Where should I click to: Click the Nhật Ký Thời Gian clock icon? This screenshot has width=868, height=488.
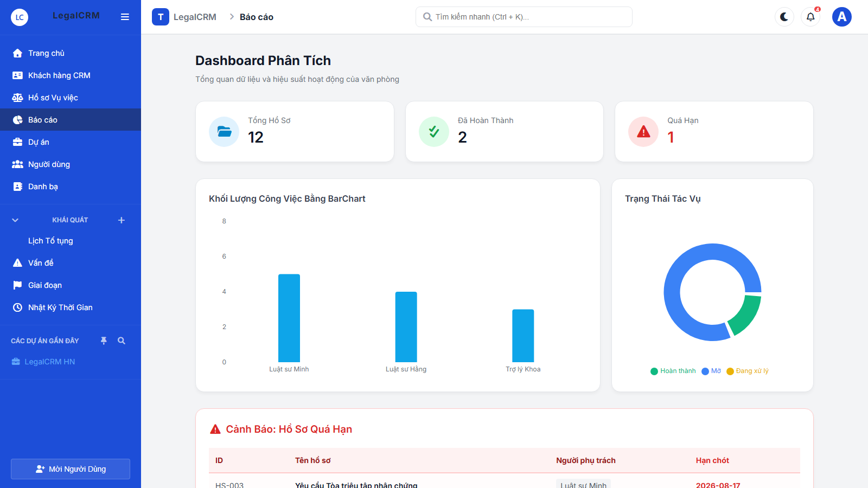coord(17,307)
